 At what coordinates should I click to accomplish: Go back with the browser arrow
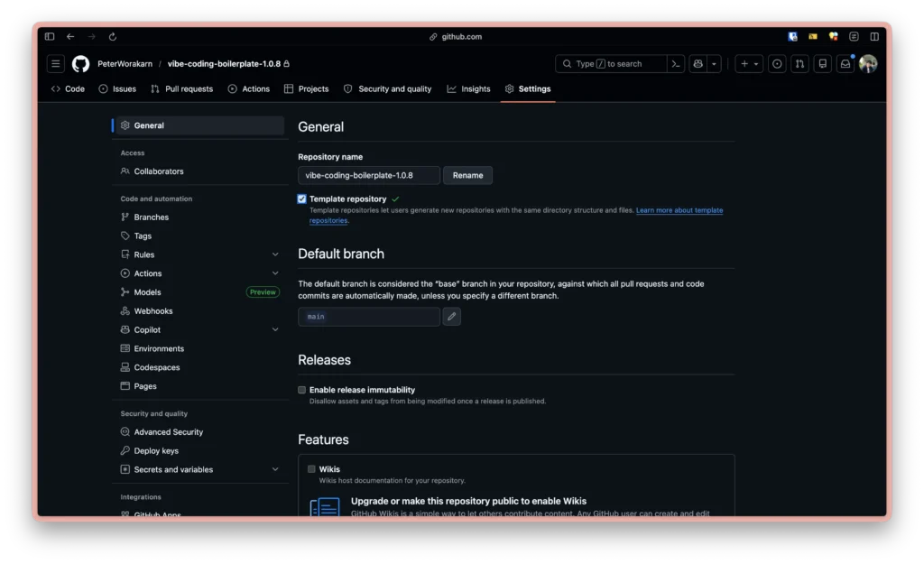tap(70, 36)
